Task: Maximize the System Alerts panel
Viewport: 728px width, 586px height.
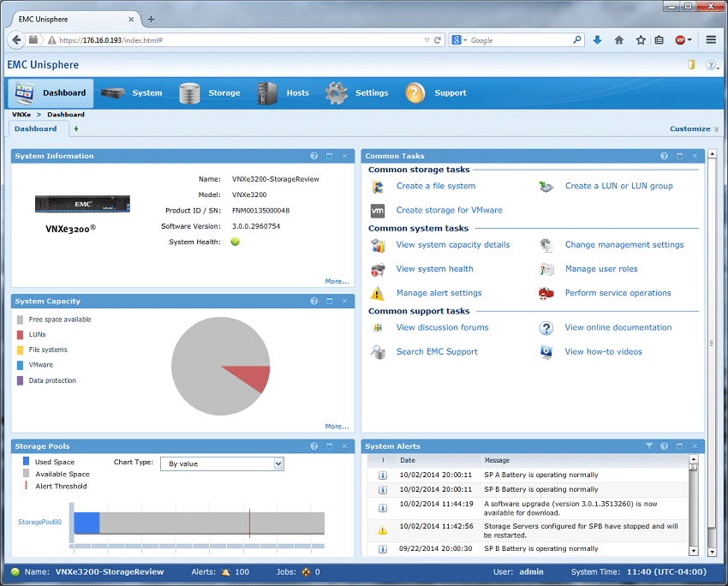Action: tap(680, 446)
